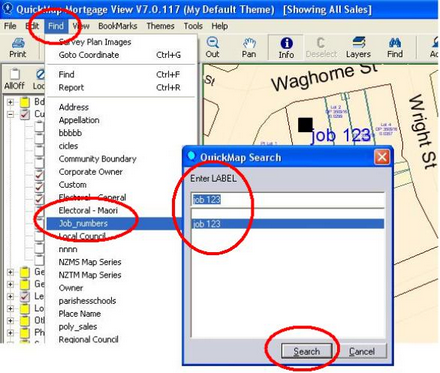Screen dimensions: 440x373
Task: Collapse the Cu layer tree node
Action: tap(10, 114)
